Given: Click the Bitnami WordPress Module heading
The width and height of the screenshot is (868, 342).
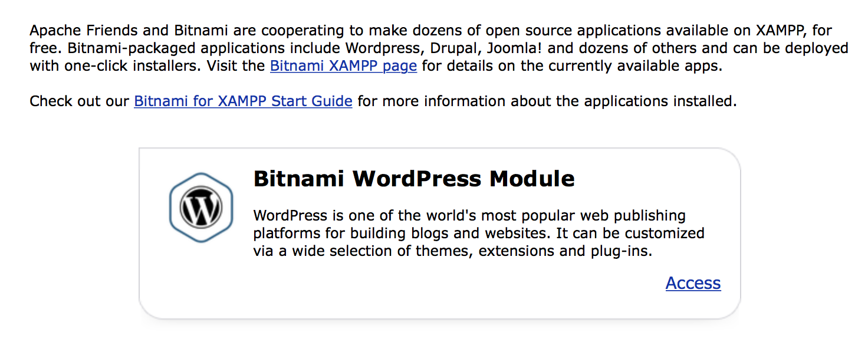Looking at the screenshot, I should (413, 178).
